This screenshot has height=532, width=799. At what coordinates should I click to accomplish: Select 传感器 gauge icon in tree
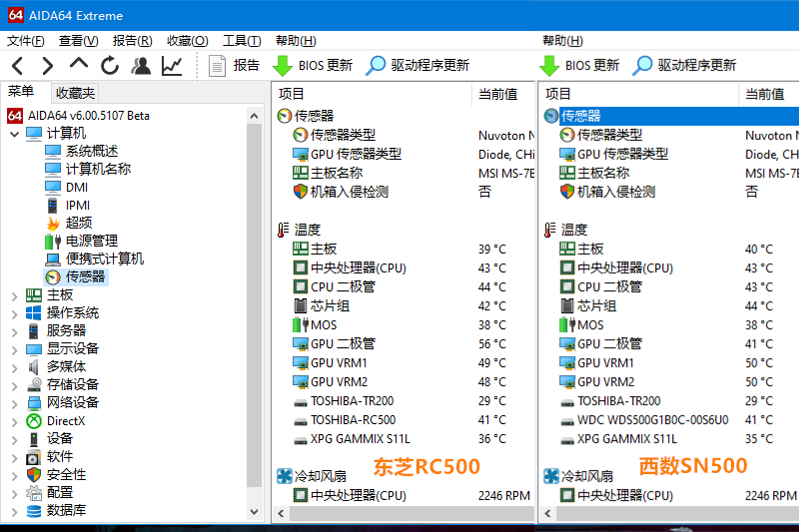click(x=53, y=276)
